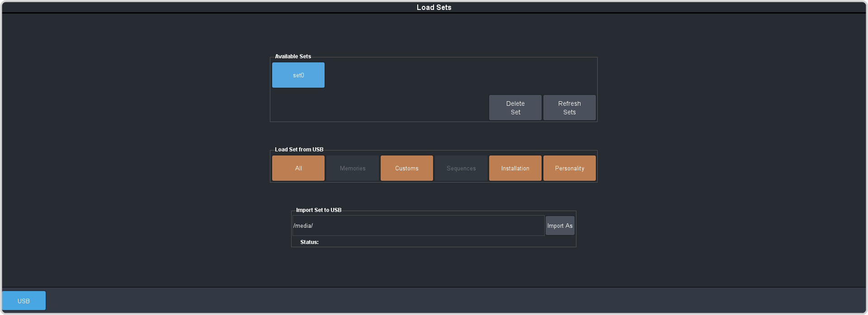This screenshot has height=315, width=868.
Task: Click the Status label under import path
Action: pyautogui.click(x=309, y=242)
